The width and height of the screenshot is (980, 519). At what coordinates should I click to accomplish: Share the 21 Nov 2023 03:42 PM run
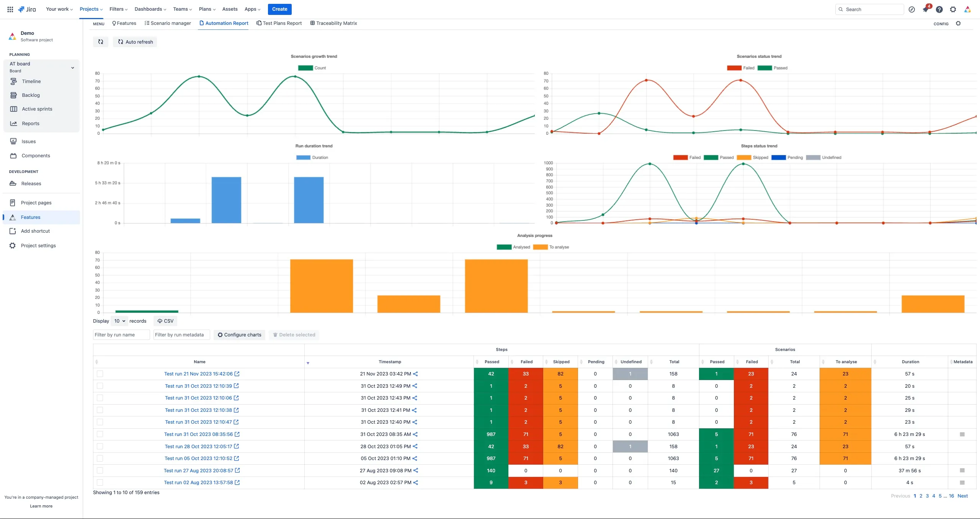point(415,374)
